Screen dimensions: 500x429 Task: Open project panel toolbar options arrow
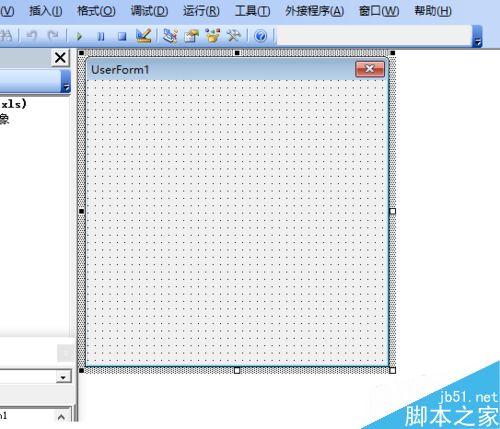[x=66, y=81]
